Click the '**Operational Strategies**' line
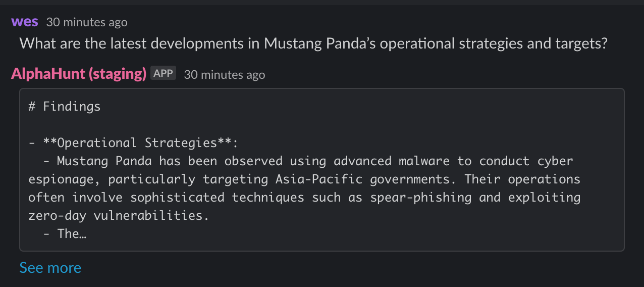Screen dimensions: 644x287 [x=133, y=143]
